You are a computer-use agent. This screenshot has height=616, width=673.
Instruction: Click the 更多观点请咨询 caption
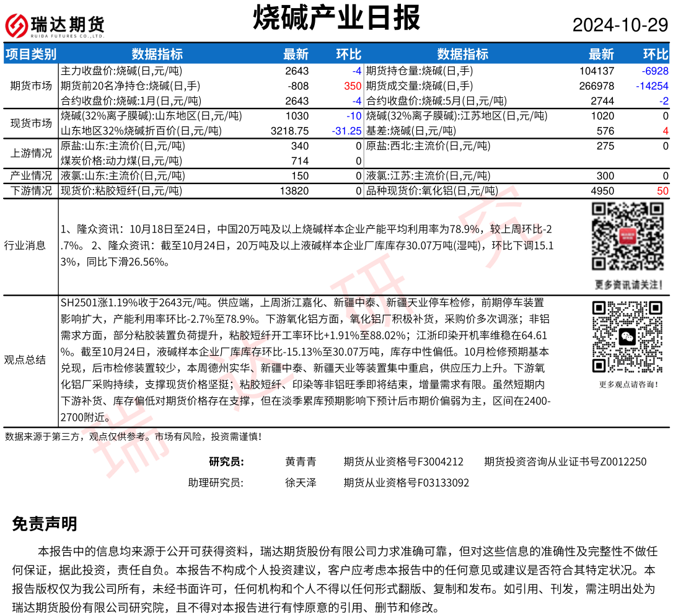tap(628, 384)
